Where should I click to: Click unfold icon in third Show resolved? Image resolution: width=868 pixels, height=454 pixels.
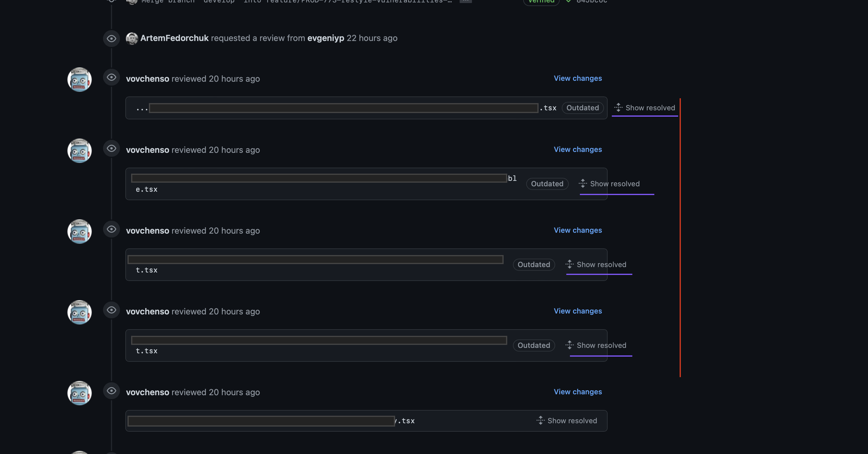click(569, 264)
